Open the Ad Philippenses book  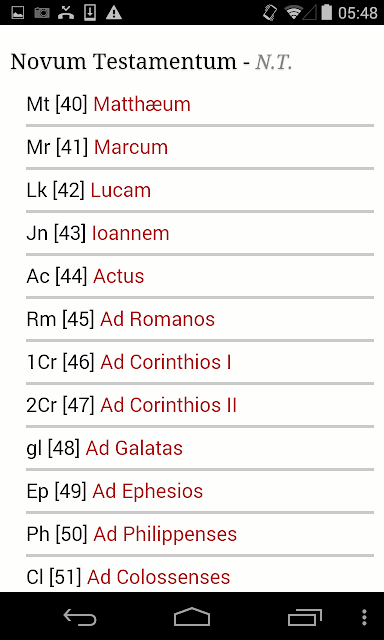click(165, 534)
